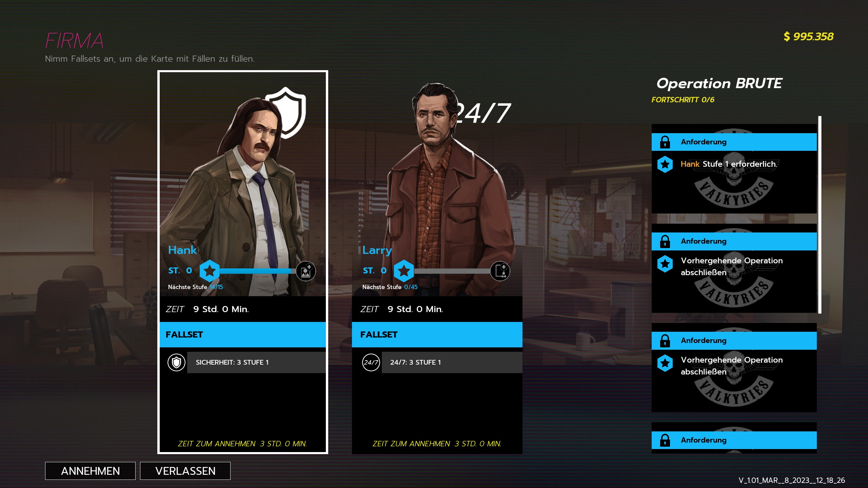Select the Fallset header on Hank's card
This screenshot has height=488, width=868.
[243, 334]
